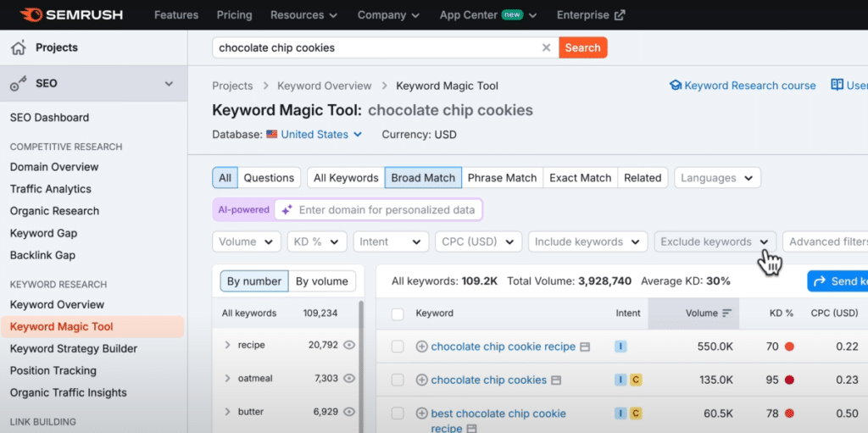Select the Exact Match tab

click(x=580, y=178)
